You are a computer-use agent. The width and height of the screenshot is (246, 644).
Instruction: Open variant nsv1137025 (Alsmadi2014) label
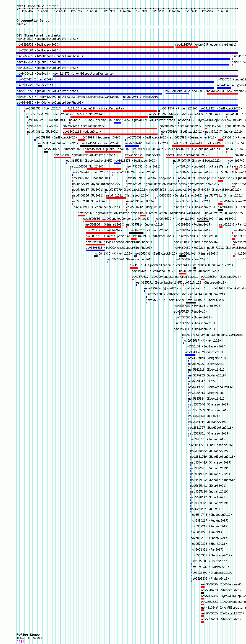(47, 120)
